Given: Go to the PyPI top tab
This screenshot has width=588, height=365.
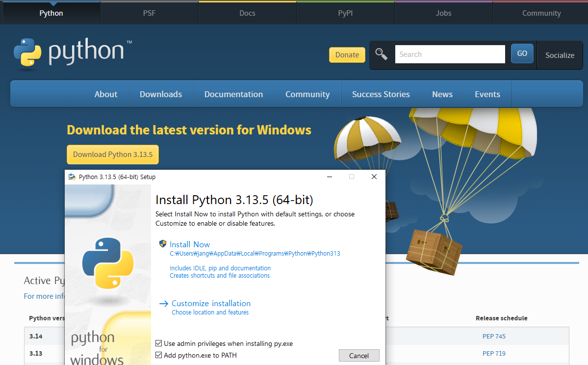Looking at the screenshot, I should 345,13.
